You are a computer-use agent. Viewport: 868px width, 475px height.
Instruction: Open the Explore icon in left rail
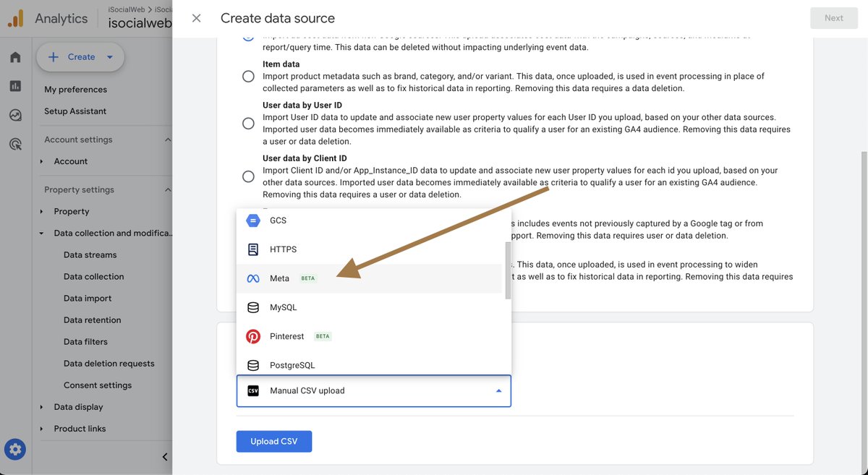click(x=15, y=115)
